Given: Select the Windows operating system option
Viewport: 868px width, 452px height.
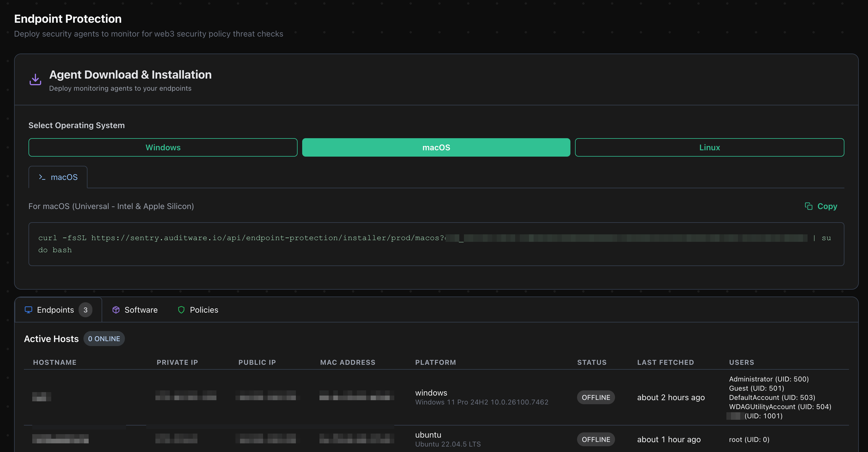Looking at the screenshot, I should [x=163, y=147].
